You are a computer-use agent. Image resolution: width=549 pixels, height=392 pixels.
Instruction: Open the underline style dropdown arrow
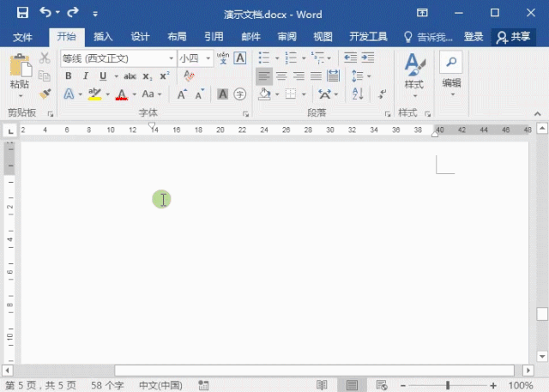[117, 76]
